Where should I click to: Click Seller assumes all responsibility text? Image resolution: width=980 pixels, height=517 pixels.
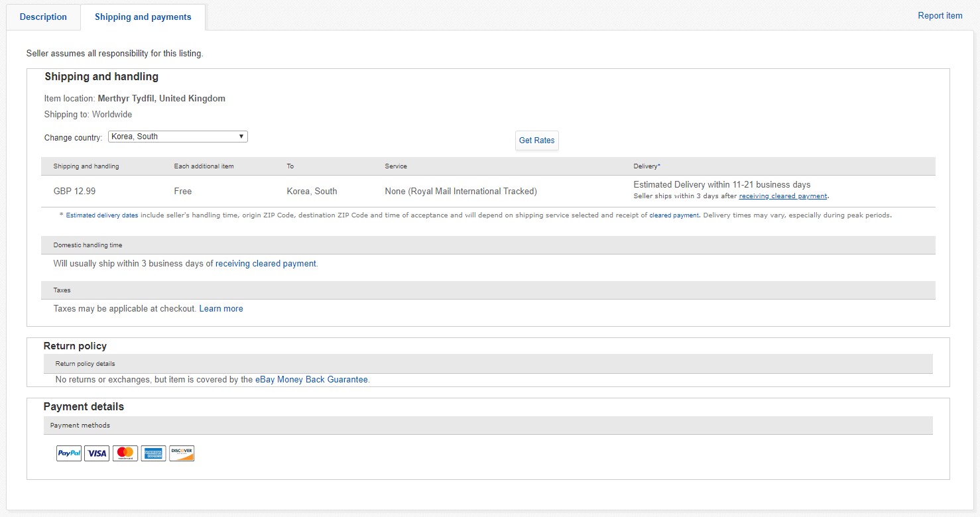click(x=115, y=54)
